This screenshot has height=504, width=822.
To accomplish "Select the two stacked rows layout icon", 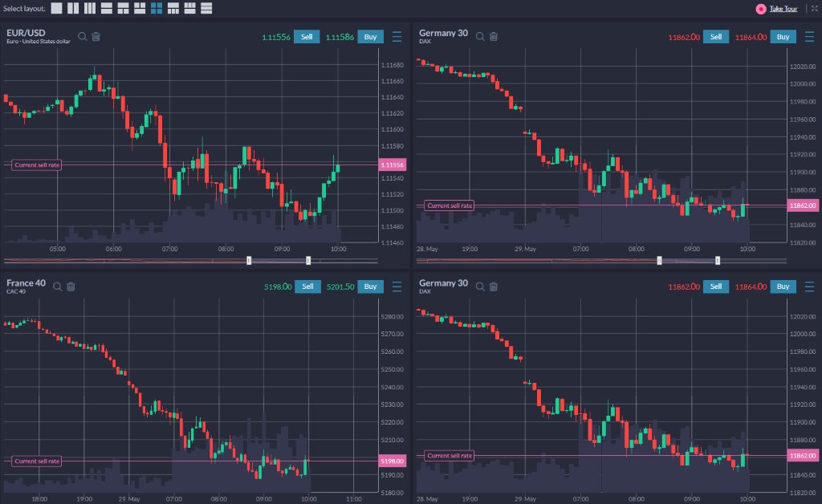I will (107, 8).
